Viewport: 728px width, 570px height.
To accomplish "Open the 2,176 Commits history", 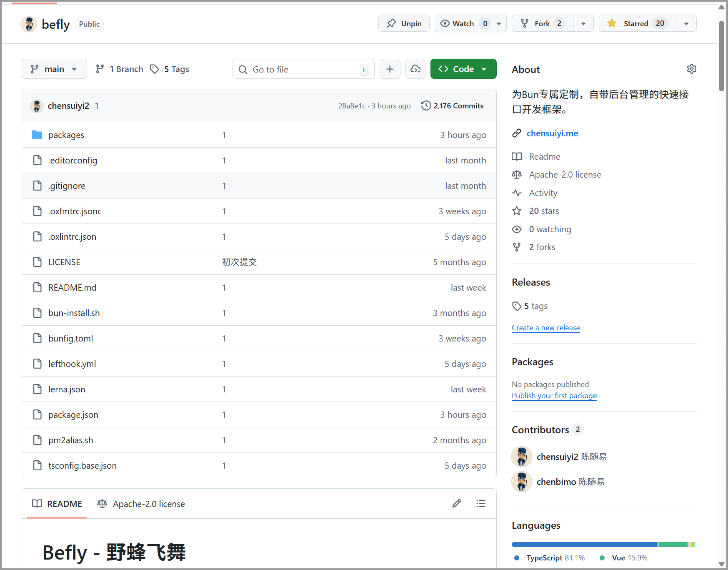I will point(453,106).
